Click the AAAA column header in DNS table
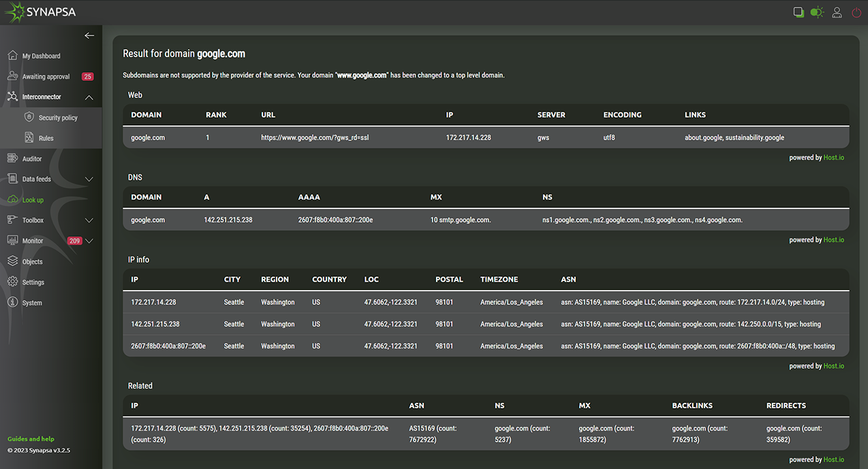The image size is (868, 469). coord(309,197)
